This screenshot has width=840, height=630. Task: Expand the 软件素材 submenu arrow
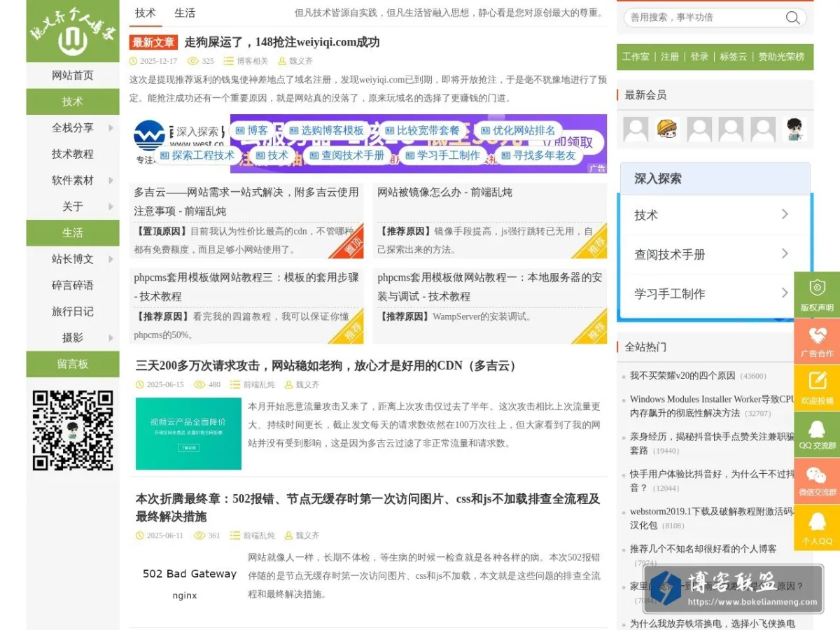click(x=111, y=181)
